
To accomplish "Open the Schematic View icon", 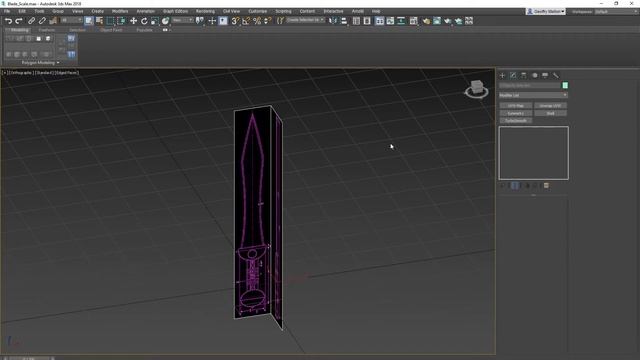I will click(401, 21).
